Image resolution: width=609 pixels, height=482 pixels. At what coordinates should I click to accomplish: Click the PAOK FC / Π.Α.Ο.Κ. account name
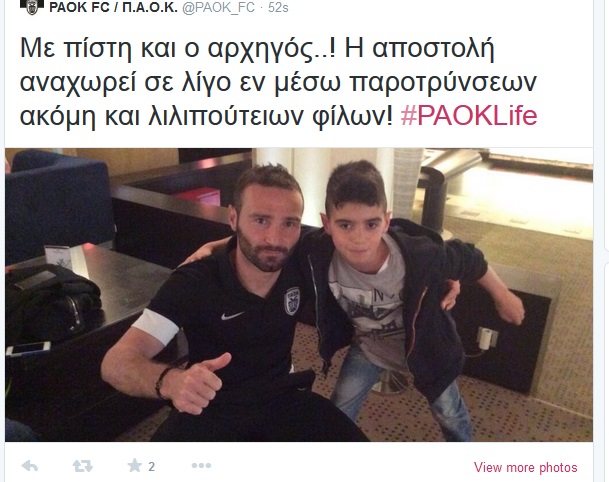coord(113,7)
